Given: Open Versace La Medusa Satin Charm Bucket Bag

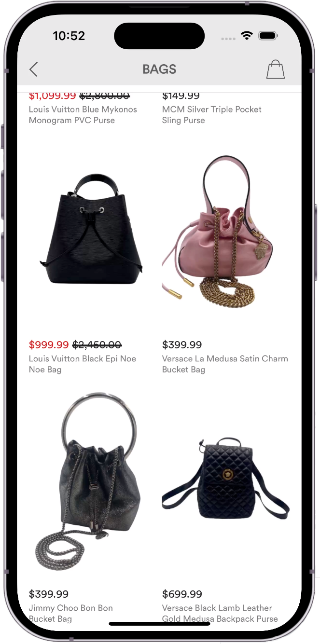Looking at the screenshot, I should (225, 364).
